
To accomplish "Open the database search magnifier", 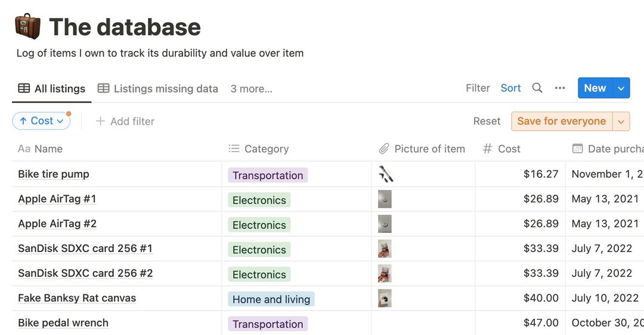I will coord(537,88).
